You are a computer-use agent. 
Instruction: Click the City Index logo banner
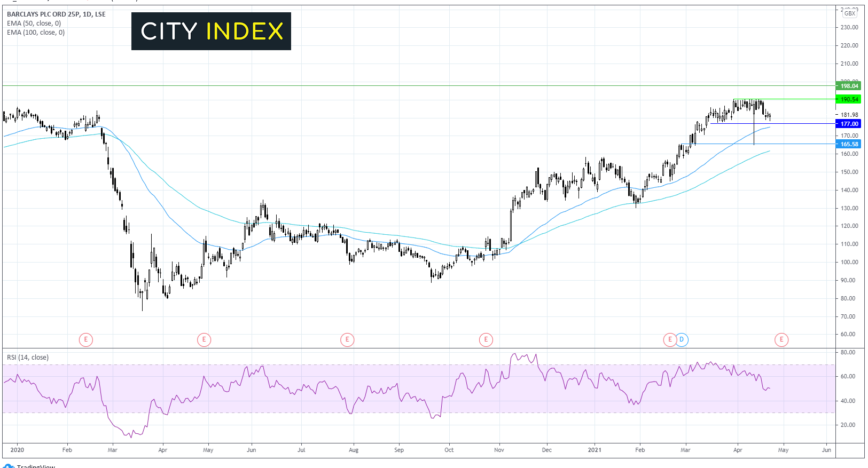(211, 31)
